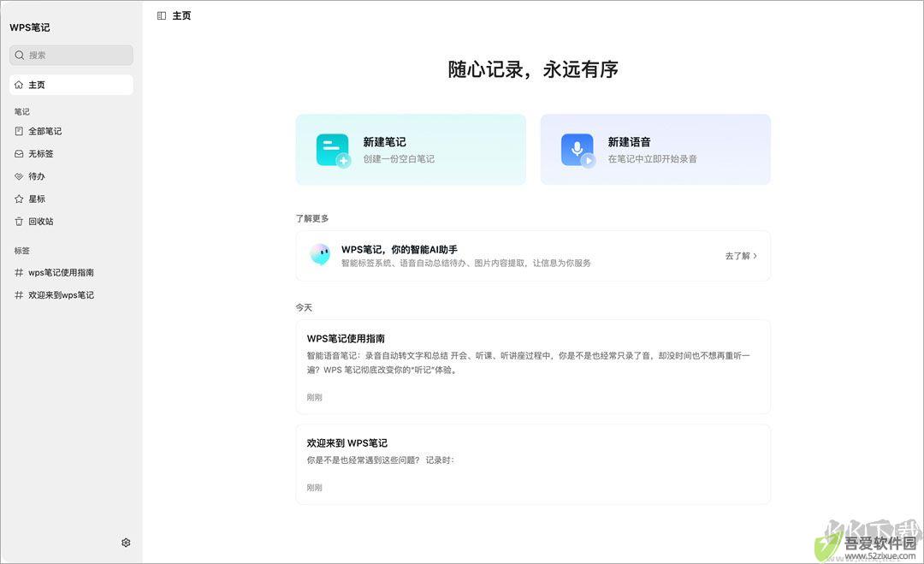
Task: Toggle the sidebar panel icon beside 主页
Action: [162, 16]
